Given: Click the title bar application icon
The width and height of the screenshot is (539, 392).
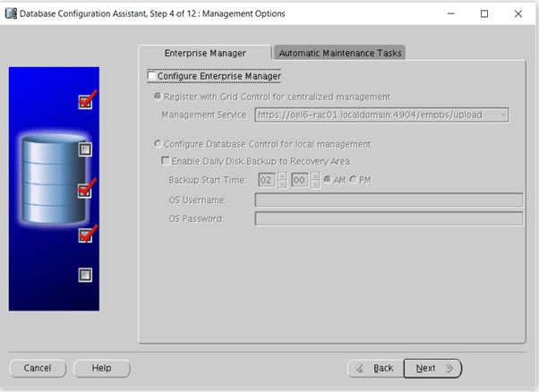Looking at the screenshot, I should click(10, 13).
